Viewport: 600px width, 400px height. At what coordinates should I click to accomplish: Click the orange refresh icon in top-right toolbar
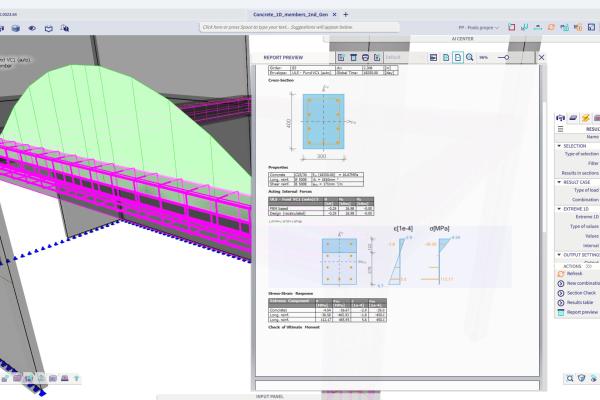click(x=551, y=27)
